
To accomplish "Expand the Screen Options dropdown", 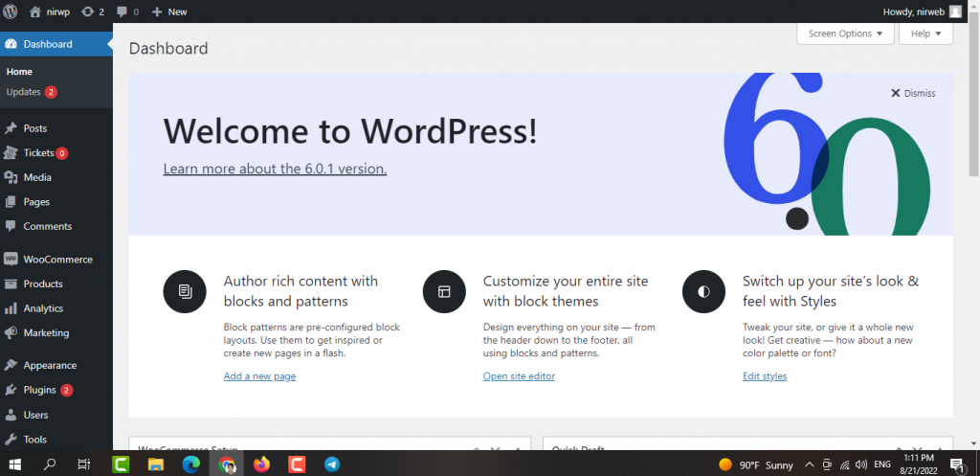I will [x=845, y=34].
